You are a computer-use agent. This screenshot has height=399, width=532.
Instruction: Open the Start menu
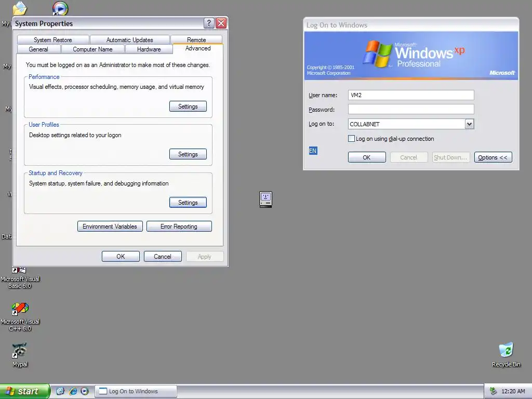coord(25,391)
